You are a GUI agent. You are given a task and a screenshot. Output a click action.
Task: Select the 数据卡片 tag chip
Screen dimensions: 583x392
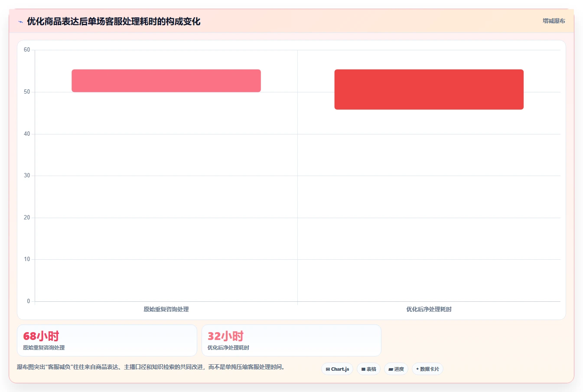(427, 369)
